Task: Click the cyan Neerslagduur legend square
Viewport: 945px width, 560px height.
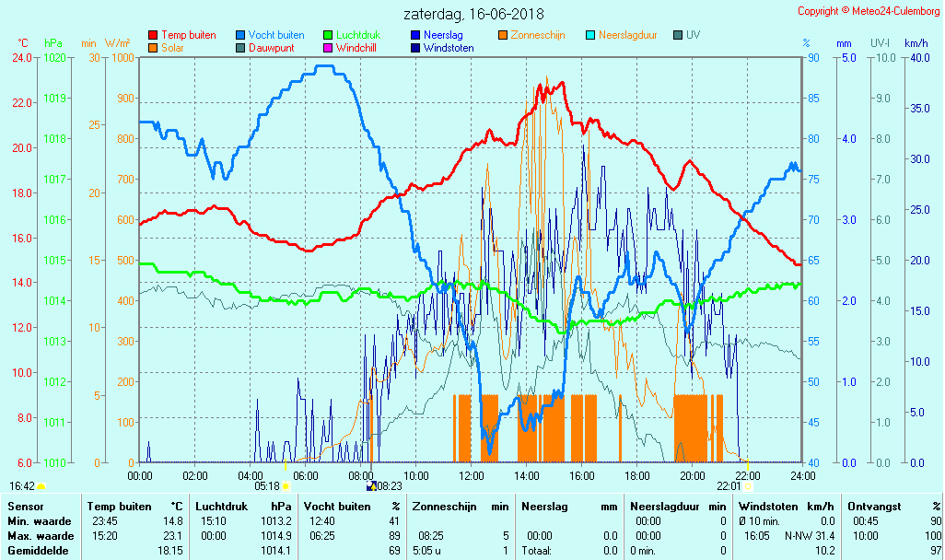Action: tap(590, 35)
